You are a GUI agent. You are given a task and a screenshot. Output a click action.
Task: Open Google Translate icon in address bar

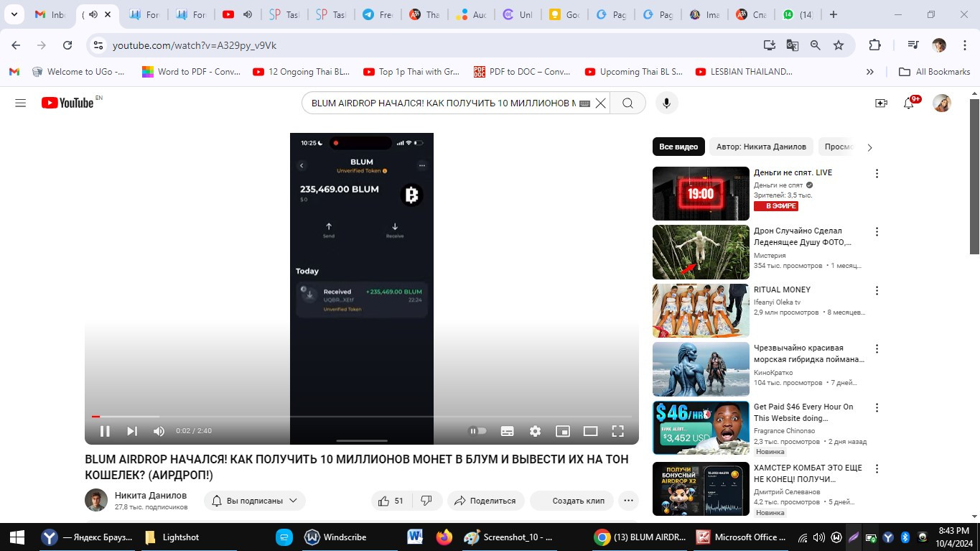point(793,45)
